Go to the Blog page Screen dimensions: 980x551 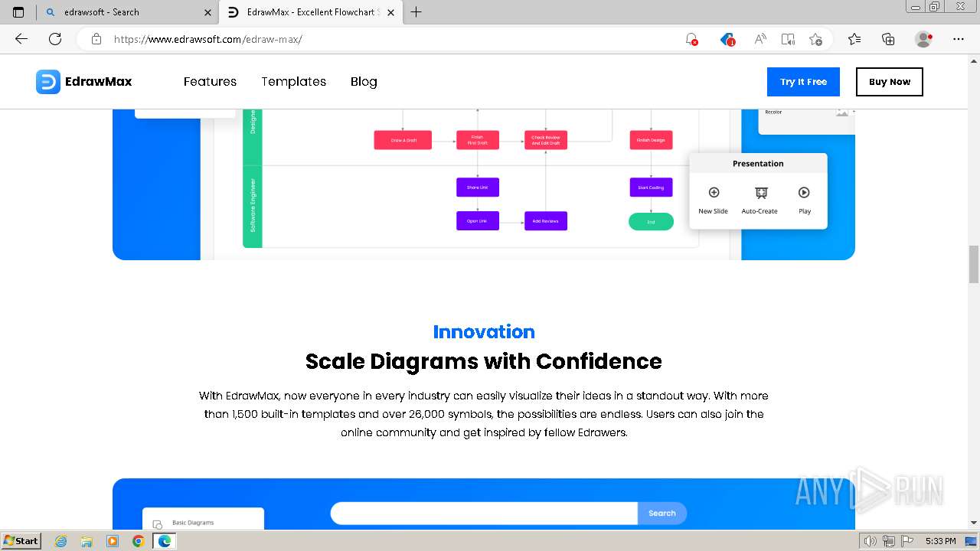(x=364, y=82)
